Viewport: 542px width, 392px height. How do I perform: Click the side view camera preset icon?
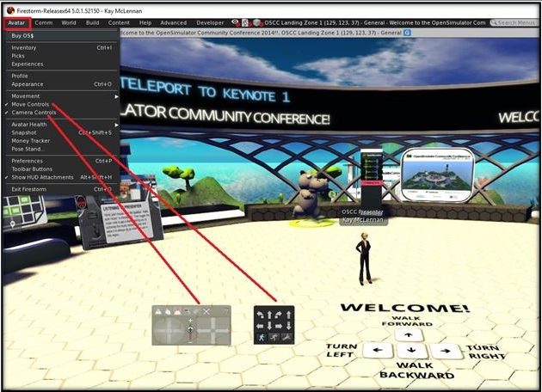pyautogui.click(x=168, y=312)
